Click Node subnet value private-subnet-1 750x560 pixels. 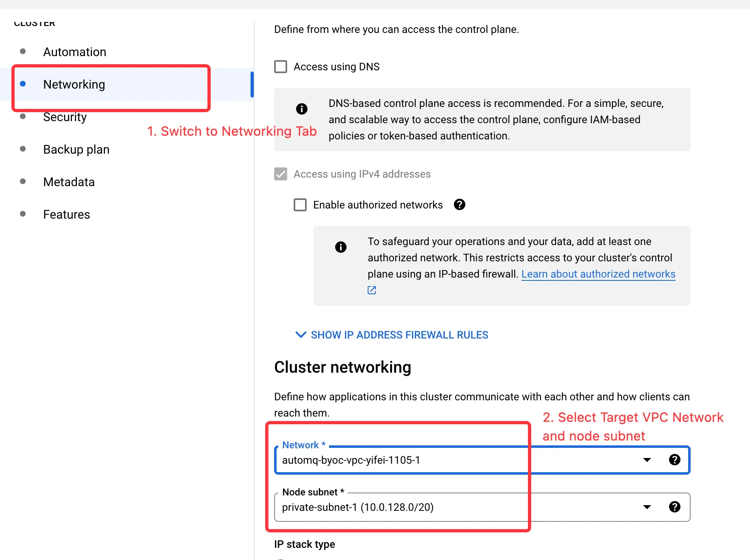pos(358,507)
